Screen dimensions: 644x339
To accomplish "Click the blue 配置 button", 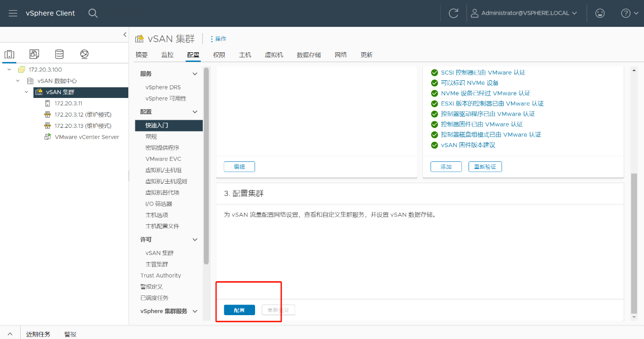I will tap(239, 310).
